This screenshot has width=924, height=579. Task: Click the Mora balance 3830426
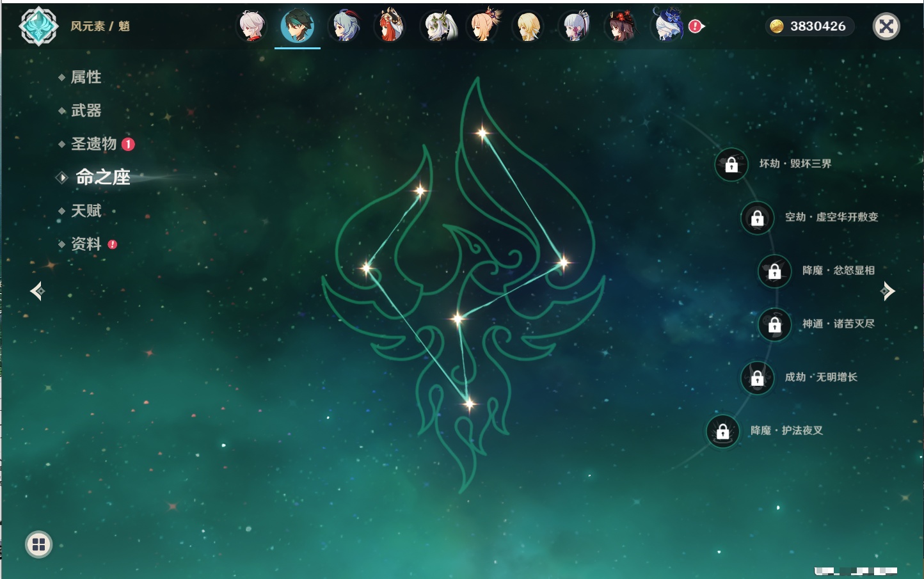coord(811,26)
